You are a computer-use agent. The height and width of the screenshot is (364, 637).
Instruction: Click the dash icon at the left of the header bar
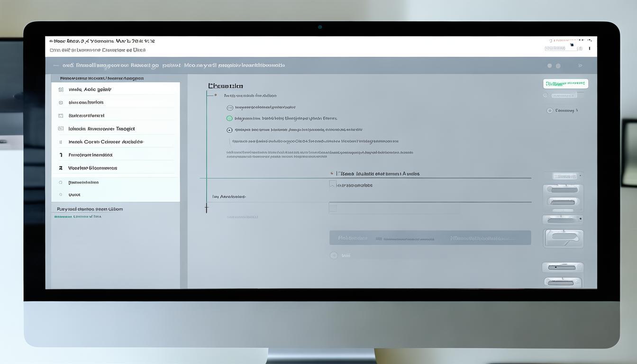56,66
